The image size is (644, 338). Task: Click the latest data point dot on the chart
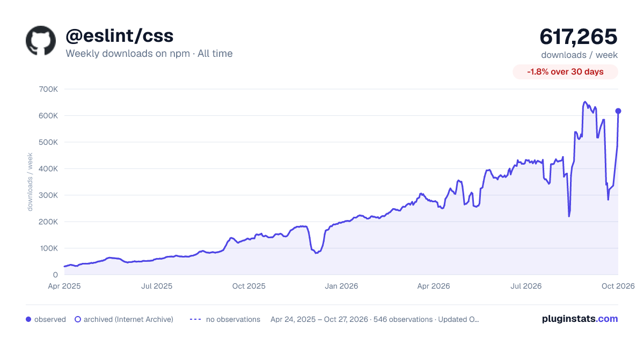pyautogui.click(x=618, y=111)
